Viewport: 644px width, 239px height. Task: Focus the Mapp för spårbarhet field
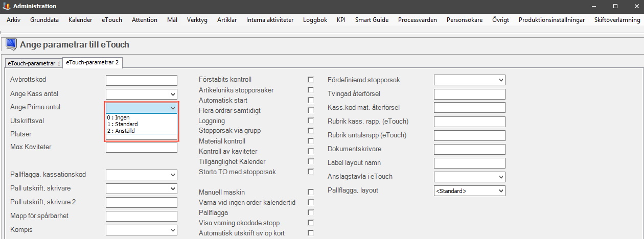pyautogui.click(x=142, y=216)
